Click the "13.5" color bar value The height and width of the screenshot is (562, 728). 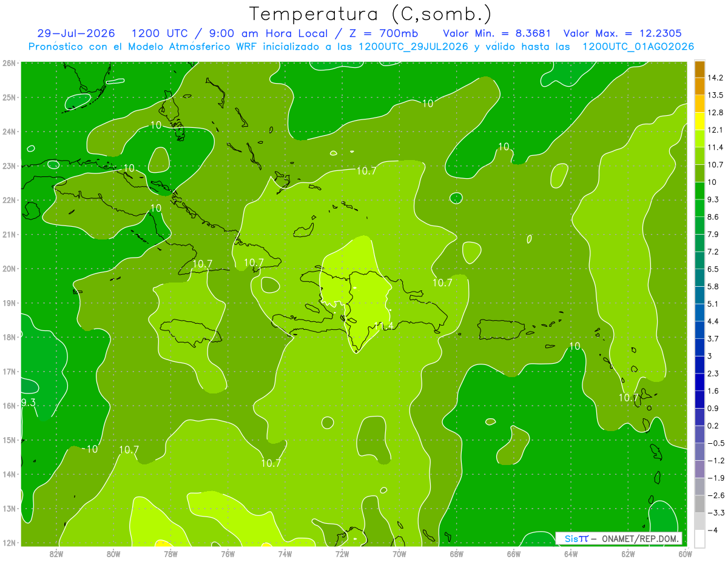click(715, 95)
